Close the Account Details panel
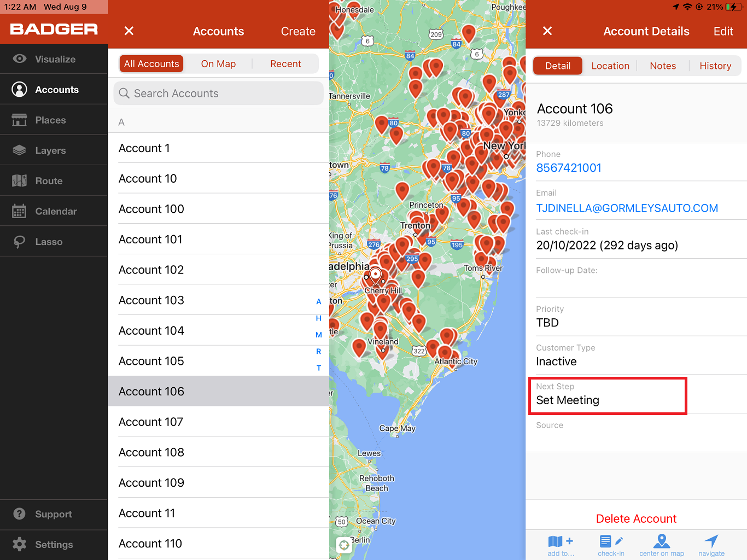 547,31
